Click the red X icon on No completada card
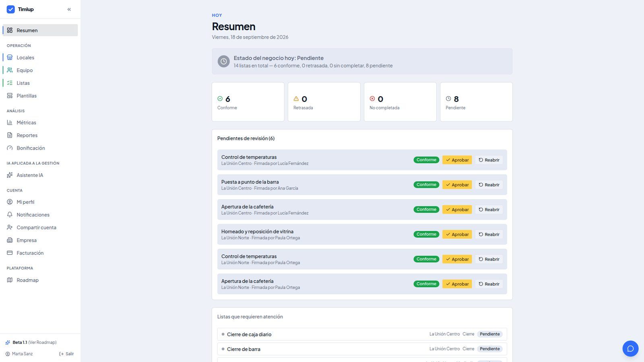 (372, 99)
